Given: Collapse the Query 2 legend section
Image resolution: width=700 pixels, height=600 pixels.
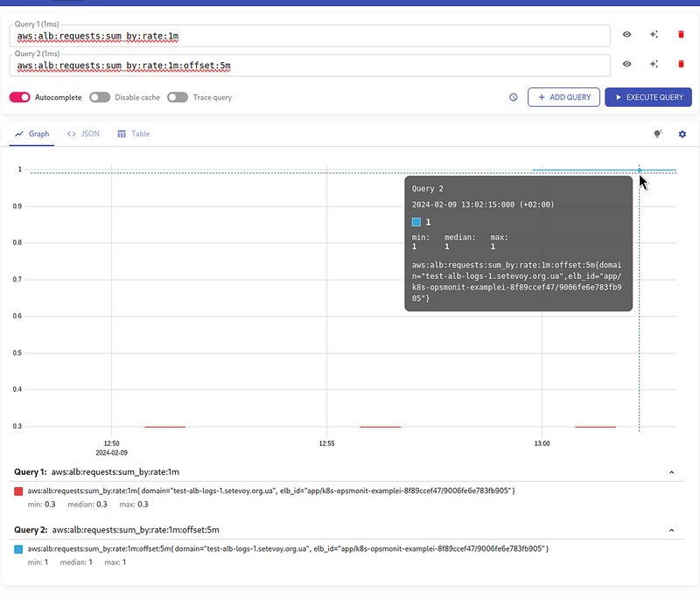Looking at the screenshot, I should pos(671,530).
